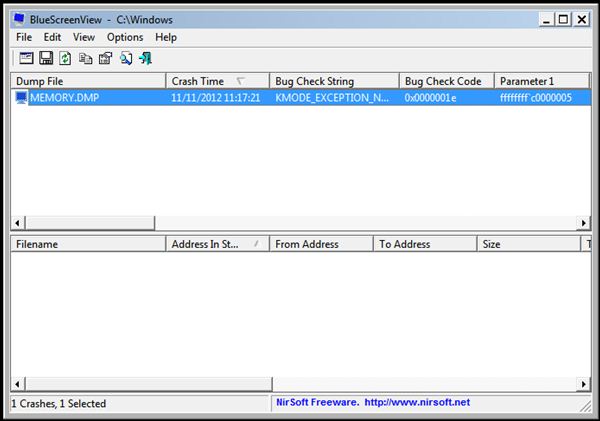Click the KMODE_EXCEPTION_N... bug check string
Screen dimensions: 600x421
click(x=332, y=98)
